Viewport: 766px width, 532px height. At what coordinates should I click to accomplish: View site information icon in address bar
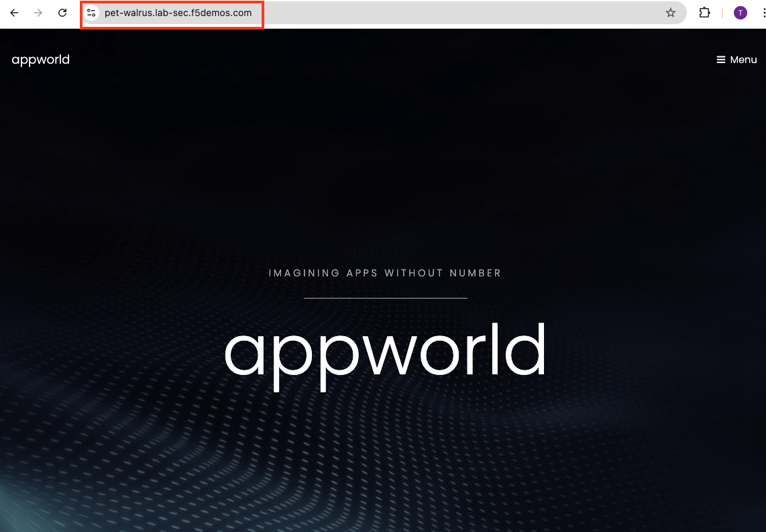91,13
